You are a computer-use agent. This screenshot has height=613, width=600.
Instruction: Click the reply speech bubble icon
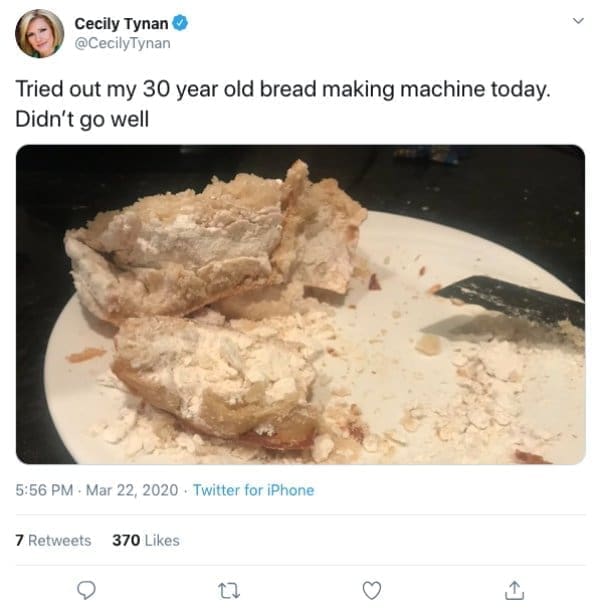[x=87, y=590]
